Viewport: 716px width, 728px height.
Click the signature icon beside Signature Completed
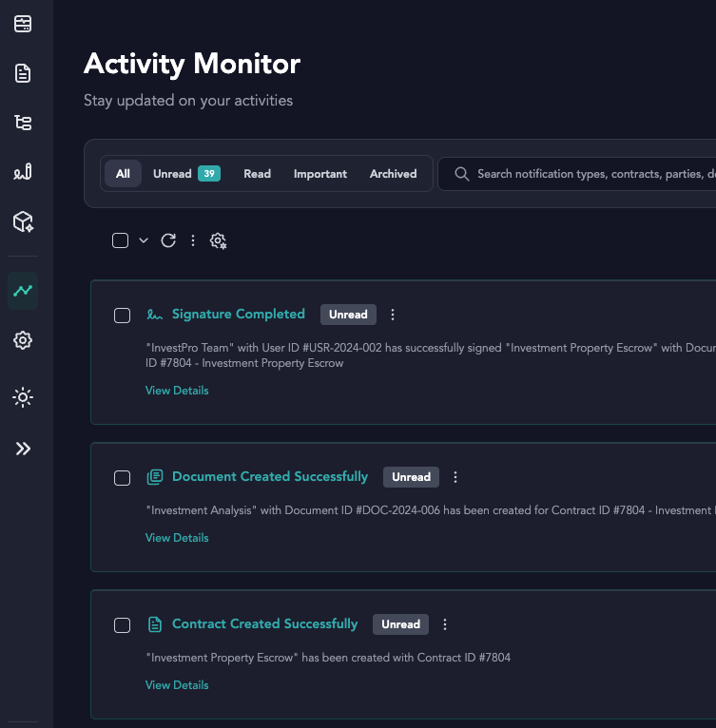155,315
